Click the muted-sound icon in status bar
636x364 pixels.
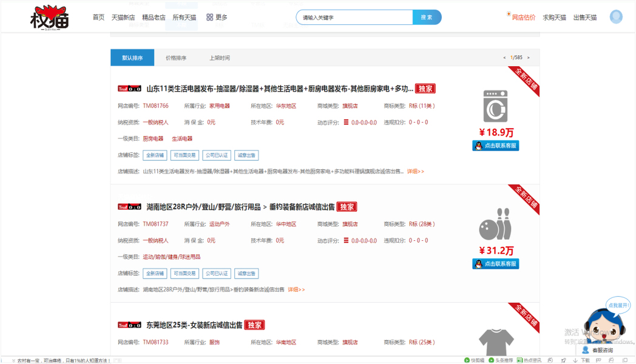611,360
